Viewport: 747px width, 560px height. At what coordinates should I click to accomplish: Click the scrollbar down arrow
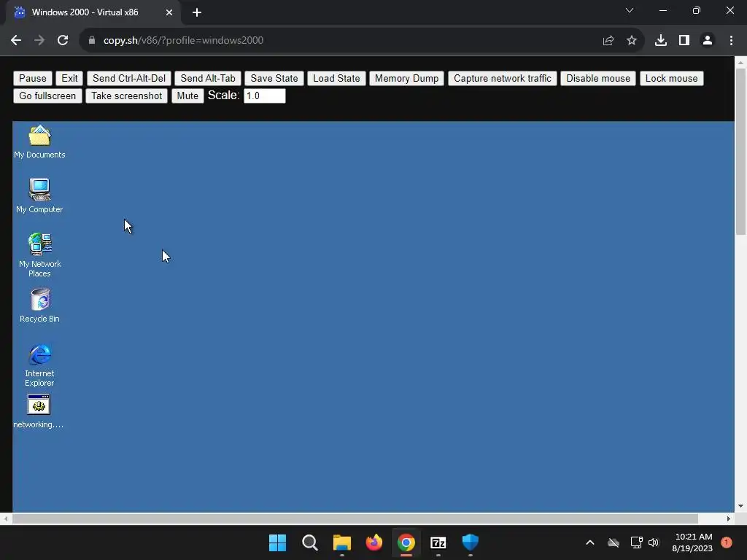[741, 506]
